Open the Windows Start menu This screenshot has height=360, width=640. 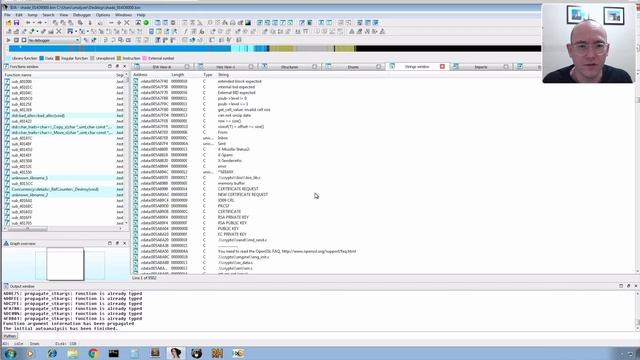click(x=10, y=353)
